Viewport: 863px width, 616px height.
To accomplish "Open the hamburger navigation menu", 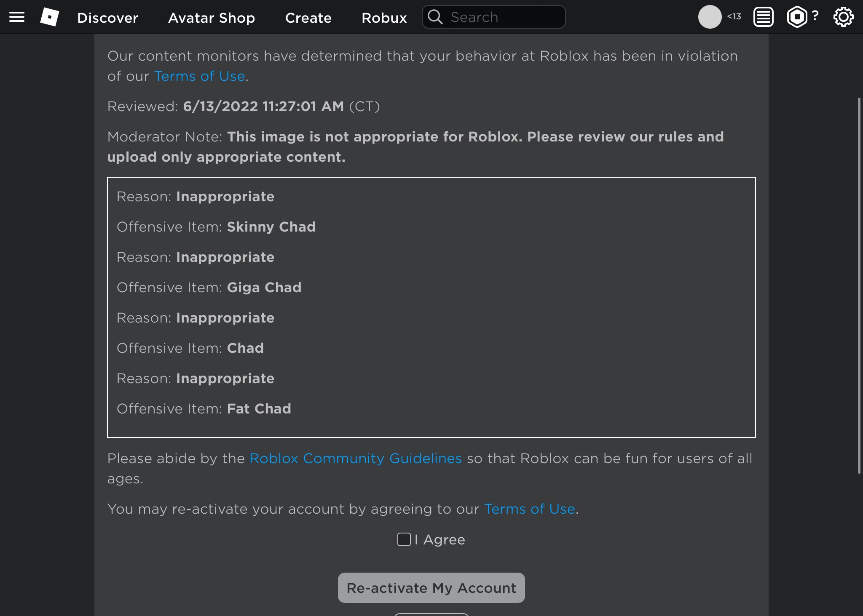I will (17, 17).
